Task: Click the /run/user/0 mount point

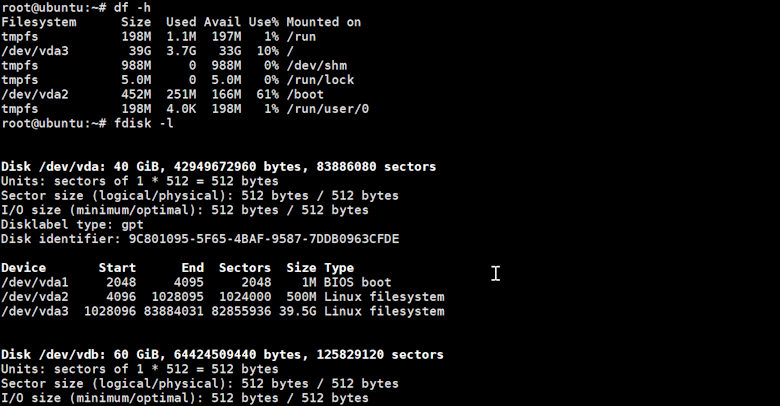Action: [328, 108]
